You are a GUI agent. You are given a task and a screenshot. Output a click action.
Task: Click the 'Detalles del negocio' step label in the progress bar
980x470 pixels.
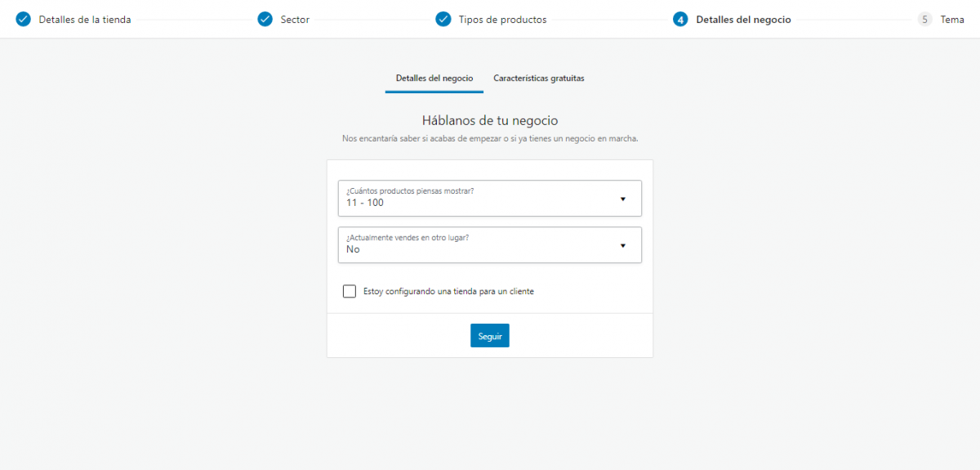click(x=743, y=20)
